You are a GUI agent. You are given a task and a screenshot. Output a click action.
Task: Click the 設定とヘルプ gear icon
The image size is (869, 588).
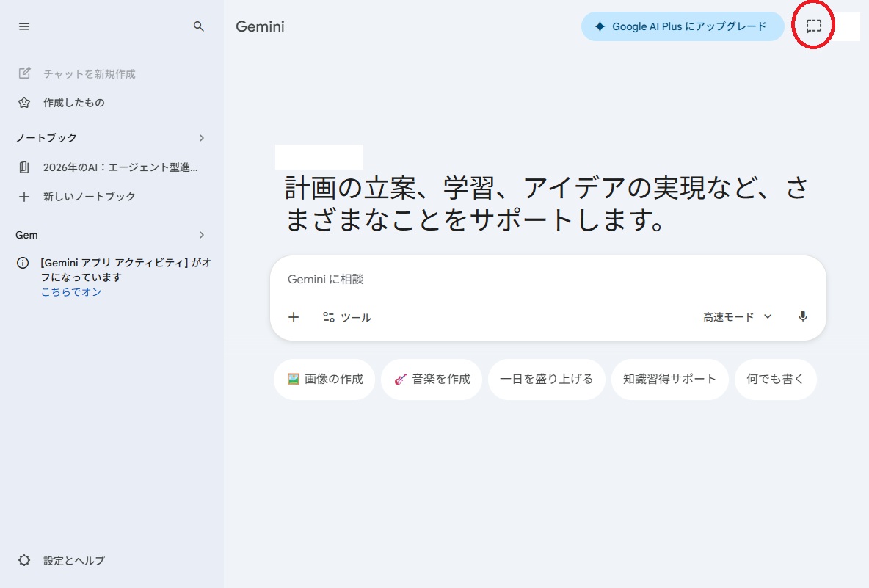coord(23,559)
